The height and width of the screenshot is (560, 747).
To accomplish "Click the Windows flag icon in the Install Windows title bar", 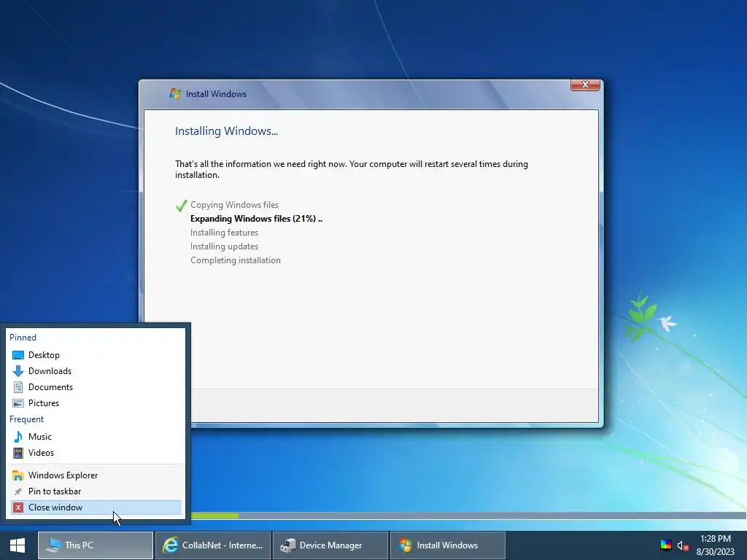I will [175, 93].
